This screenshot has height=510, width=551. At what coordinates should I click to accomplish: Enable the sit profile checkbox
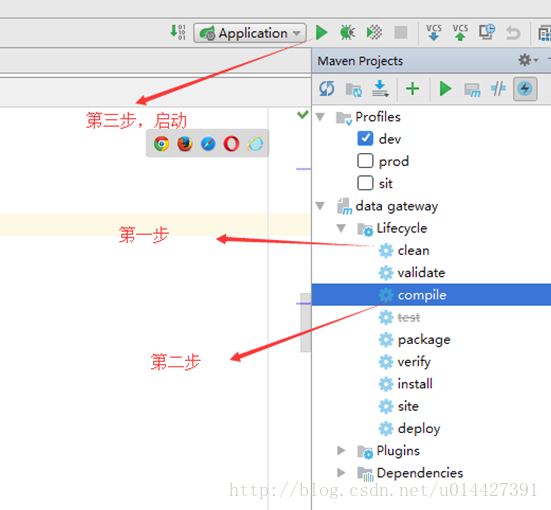[365, 183]
